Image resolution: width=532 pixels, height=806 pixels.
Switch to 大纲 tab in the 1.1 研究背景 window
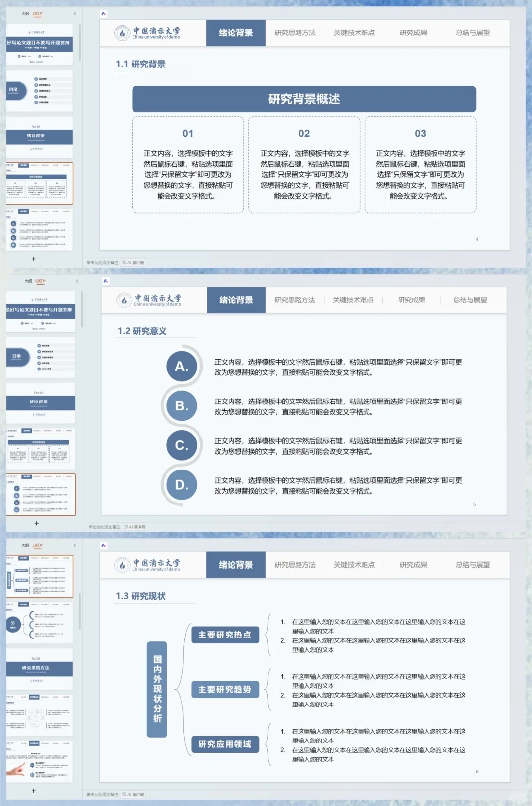pyautogui.click(x=25, y=14)
